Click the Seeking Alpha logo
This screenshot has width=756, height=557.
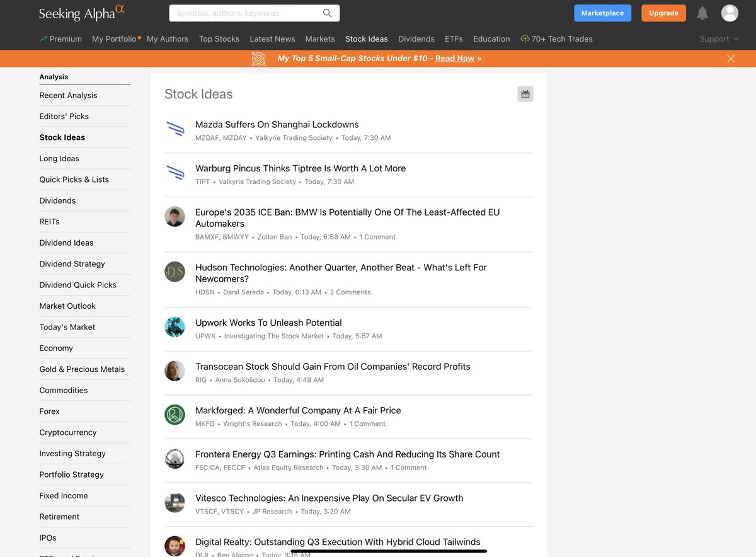[81, 13]
